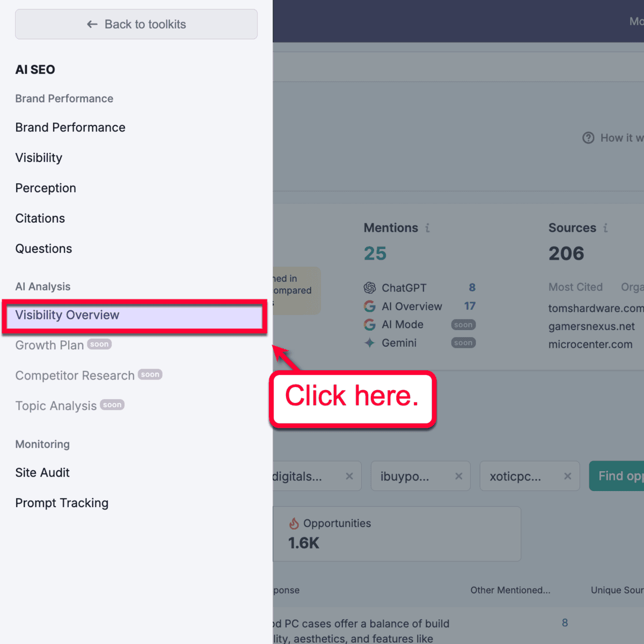This screenshot has width=644, height=644.
Task: Click the AI Mode icon marked soon
Action: (370, 324)
